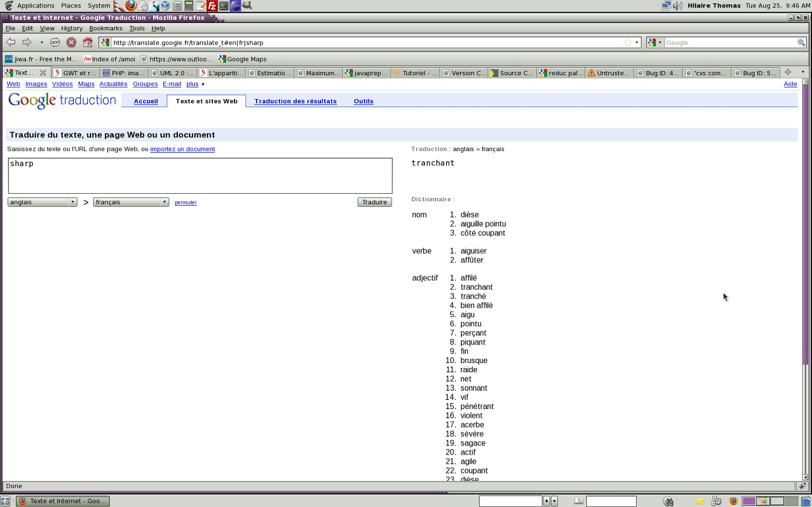
Task: Click the Traduire button
Action: 375,202
